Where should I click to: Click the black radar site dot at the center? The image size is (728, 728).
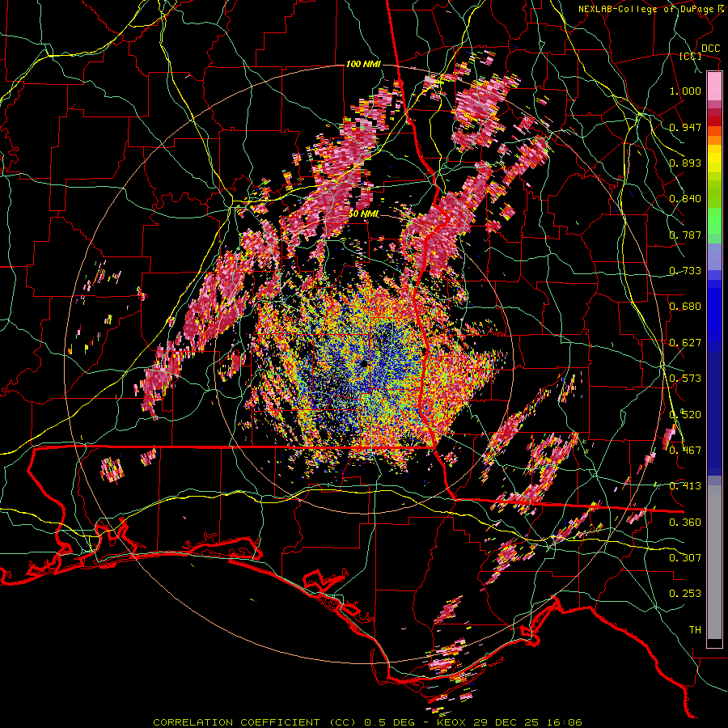(x=363, y=363)
